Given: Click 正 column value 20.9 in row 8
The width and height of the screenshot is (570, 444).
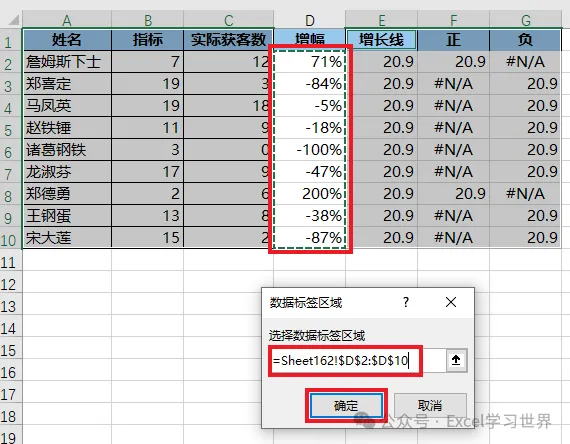Looking at the screenshot, I should 453,194.
